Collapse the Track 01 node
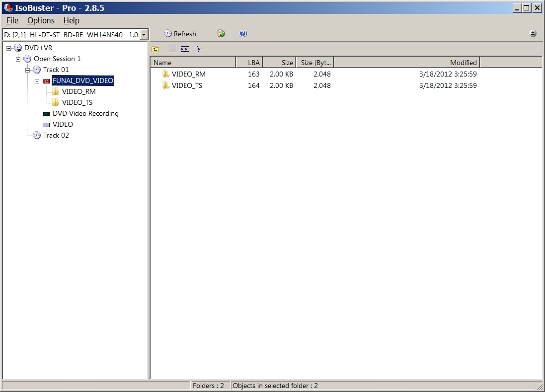Image resolution: width=545 pixels, height=392 pixels. (27, 70)
